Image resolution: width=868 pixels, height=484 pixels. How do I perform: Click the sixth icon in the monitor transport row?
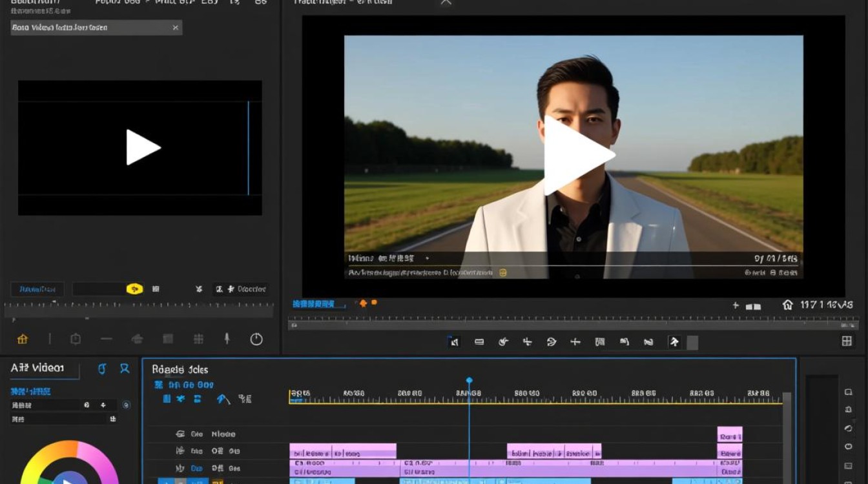pyautogui.click(x=575, y=342)
